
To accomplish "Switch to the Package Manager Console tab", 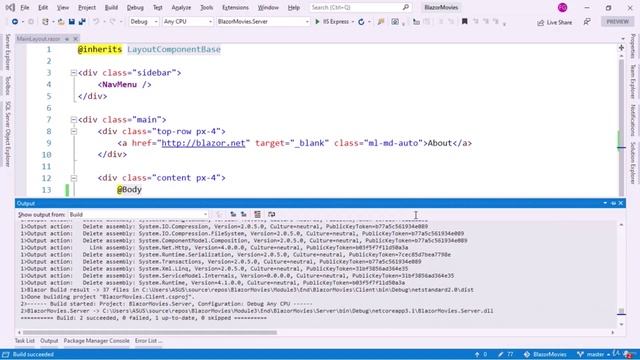I will point(96,341).
